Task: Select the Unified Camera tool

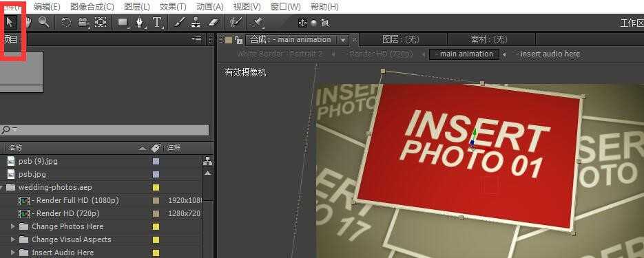Action: 83,22
